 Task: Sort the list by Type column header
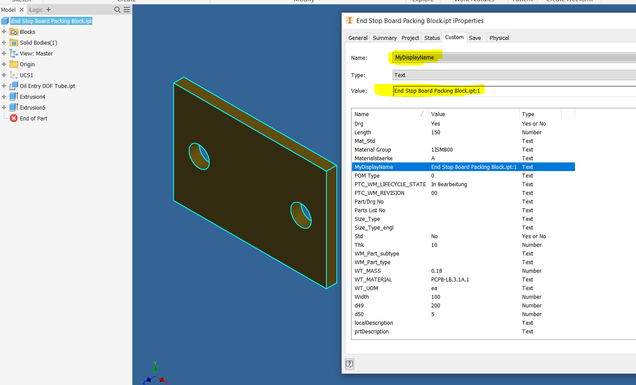pos(540,114)
